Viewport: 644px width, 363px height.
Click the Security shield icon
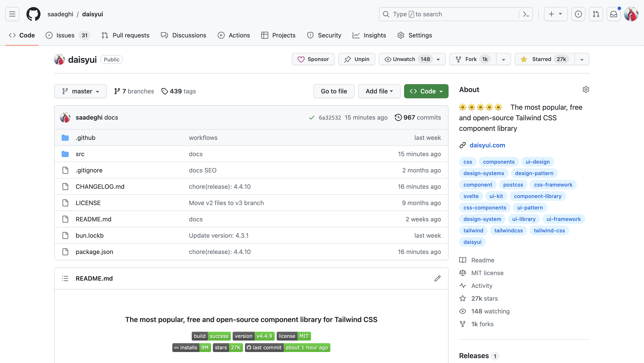[x=310, y=35]
